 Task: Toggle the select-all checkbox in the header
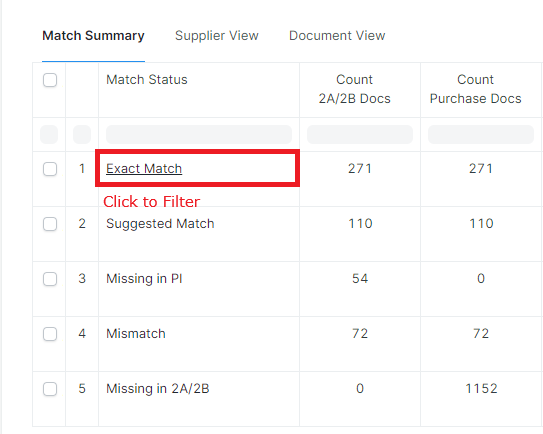(x=50, y=80)
